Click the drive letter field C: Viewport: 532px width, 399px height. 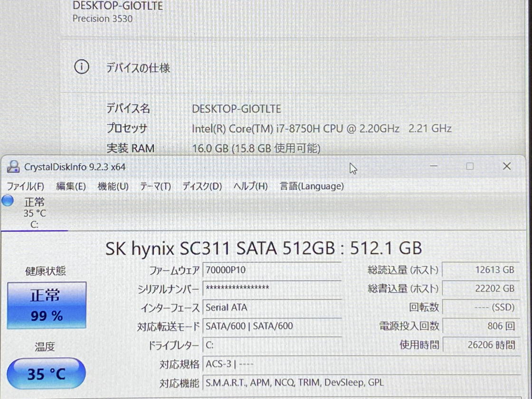coord(272,345)
